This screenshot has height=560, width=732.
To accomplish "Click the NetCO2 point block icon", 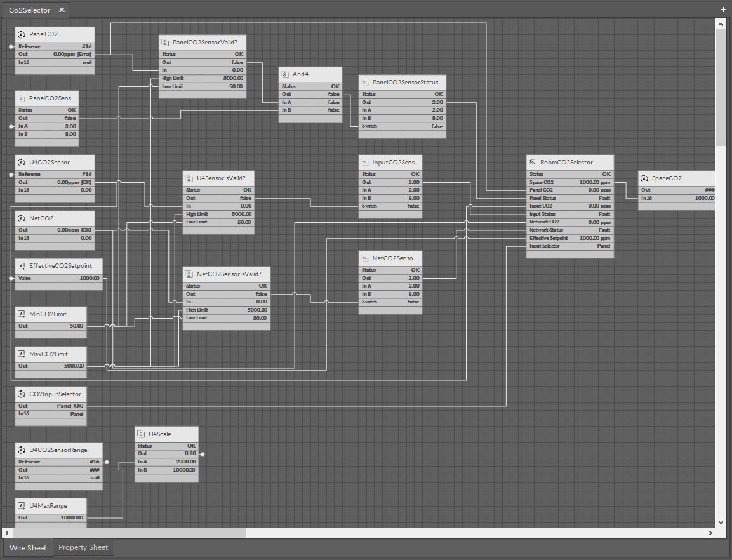I will [21, 218].
